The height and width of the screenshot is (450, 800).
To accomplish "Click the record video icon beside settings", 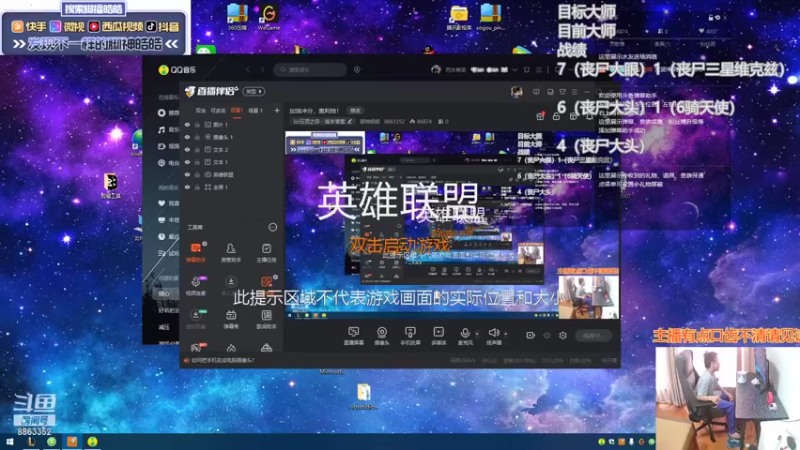I will (x=531, y=335).
